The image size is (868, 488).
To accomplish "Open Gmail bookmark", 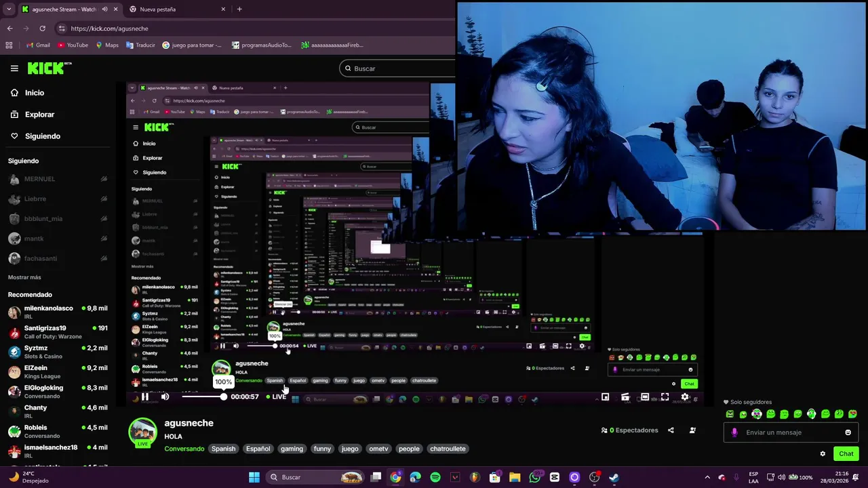I will pos(38,45).
